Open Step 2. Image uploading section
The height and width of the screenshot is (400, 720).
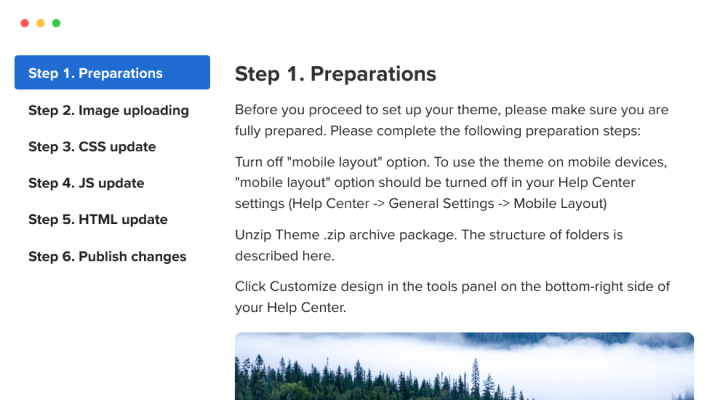[x=108, y=110]
